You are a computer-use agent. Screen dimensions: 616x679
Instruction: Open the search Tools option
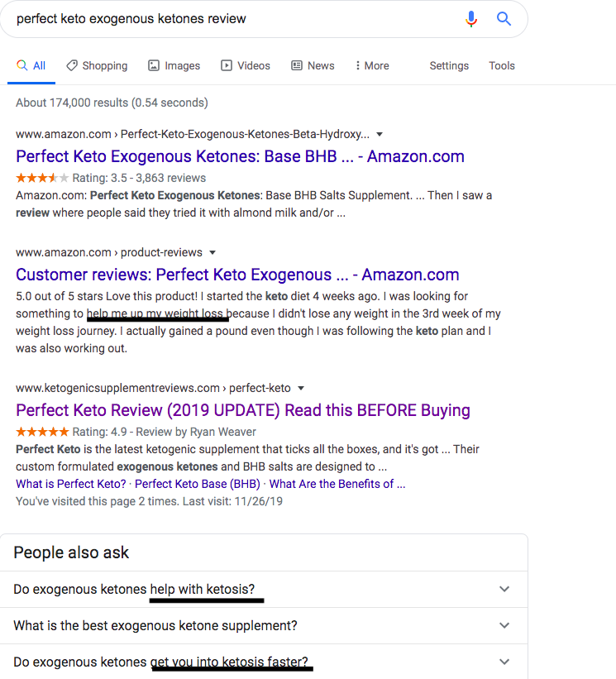(502, 65)
